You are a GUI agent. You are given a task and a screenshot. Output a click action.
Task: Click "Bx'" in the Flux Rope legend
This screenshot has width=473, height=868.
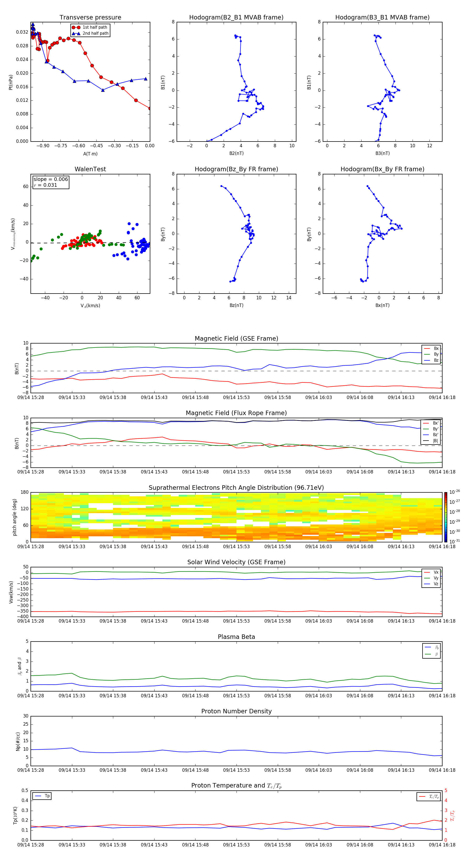pos(431,423)
